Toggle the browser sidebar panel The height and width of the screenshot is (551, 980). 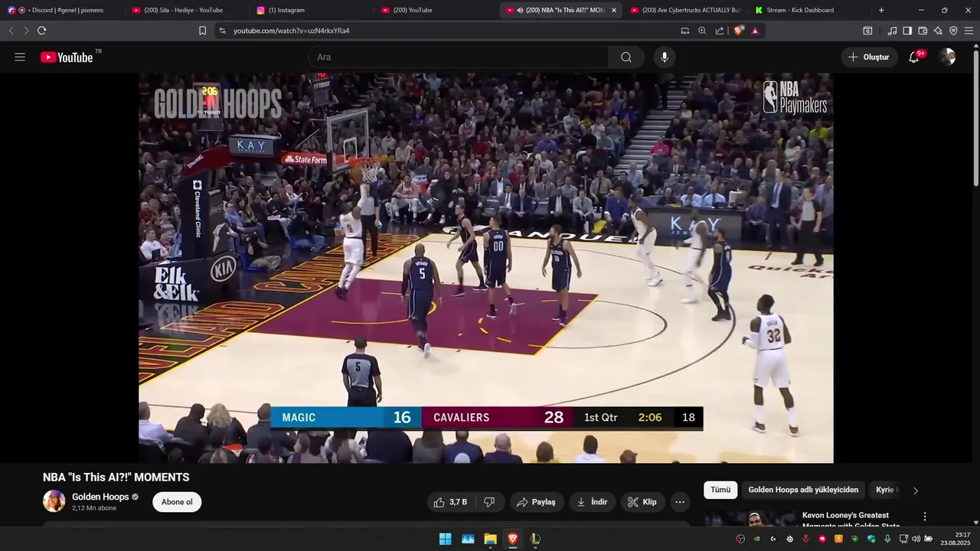pyautogui.click(x=907, y=31)
